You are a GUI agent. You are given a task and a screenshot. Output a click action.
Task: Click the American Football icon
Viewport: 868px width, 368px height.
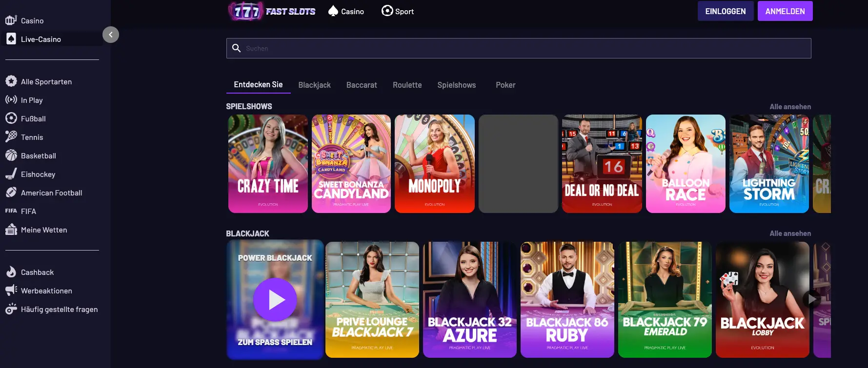click(x=11, y=193)
